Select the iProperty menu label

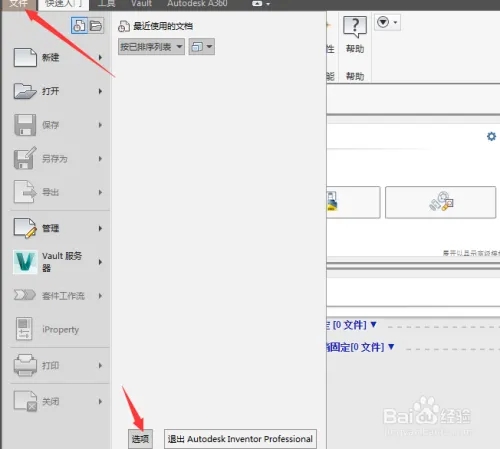[x=61, y=330]
